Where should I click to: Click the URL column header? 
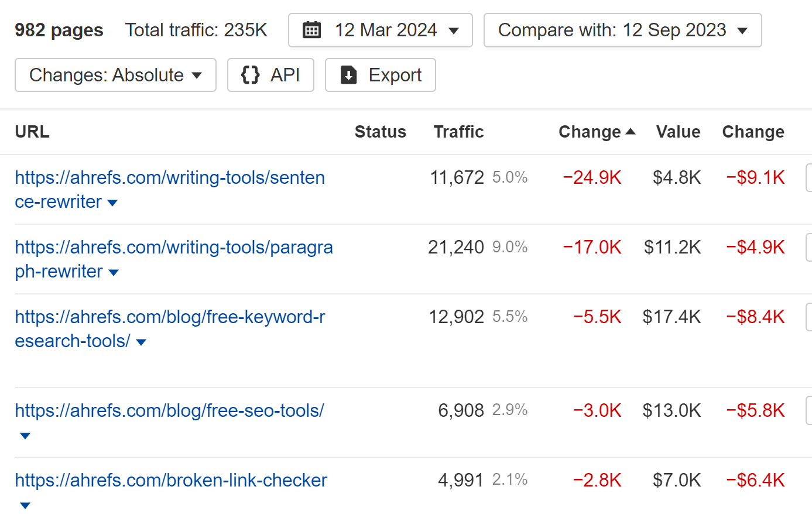32,131
